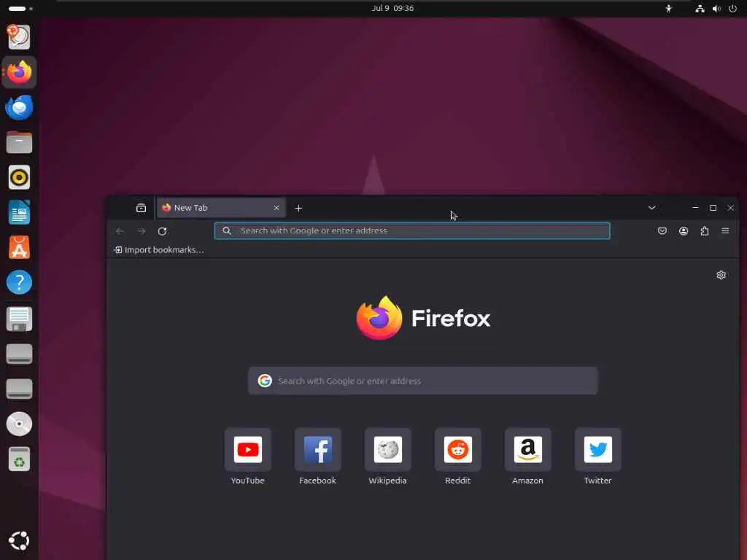This screenshot has width=747, height=560.
Task: Open the optical disc icon in dock
Action: coord(19,424)
